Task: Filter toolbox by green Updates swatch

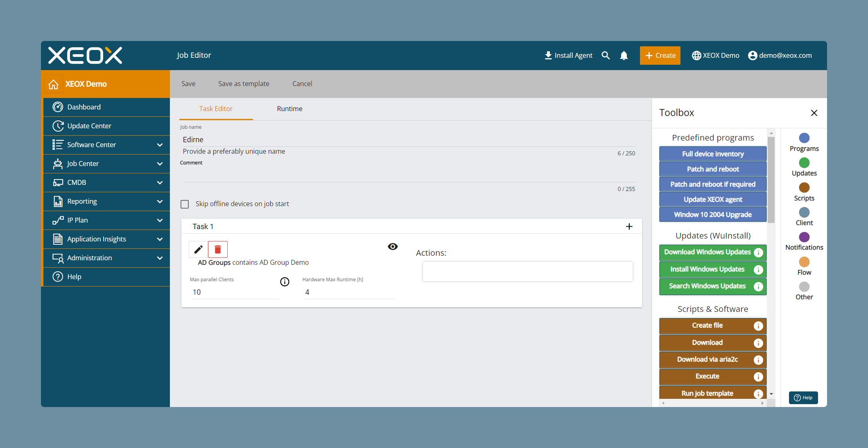Action: 804,163
